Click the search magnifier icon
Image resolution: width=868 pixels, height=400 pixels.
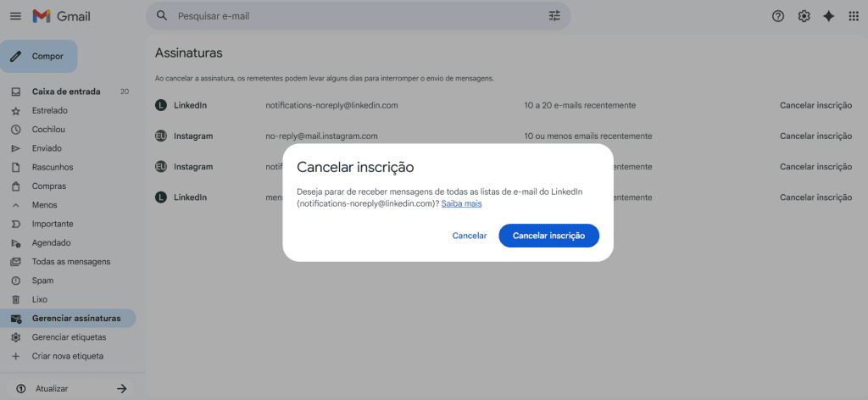(x=162, y=16)
